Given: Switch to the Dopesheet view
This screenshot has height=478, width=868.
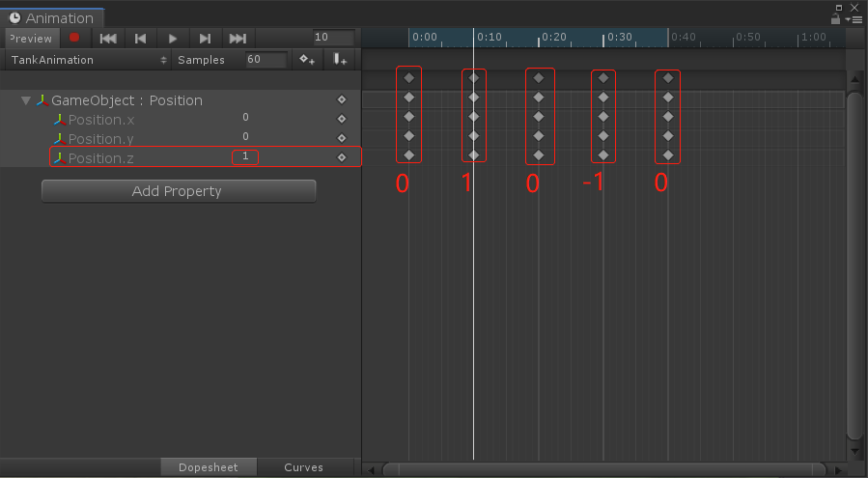Looking at the screenshot, I should pos(209,467).
